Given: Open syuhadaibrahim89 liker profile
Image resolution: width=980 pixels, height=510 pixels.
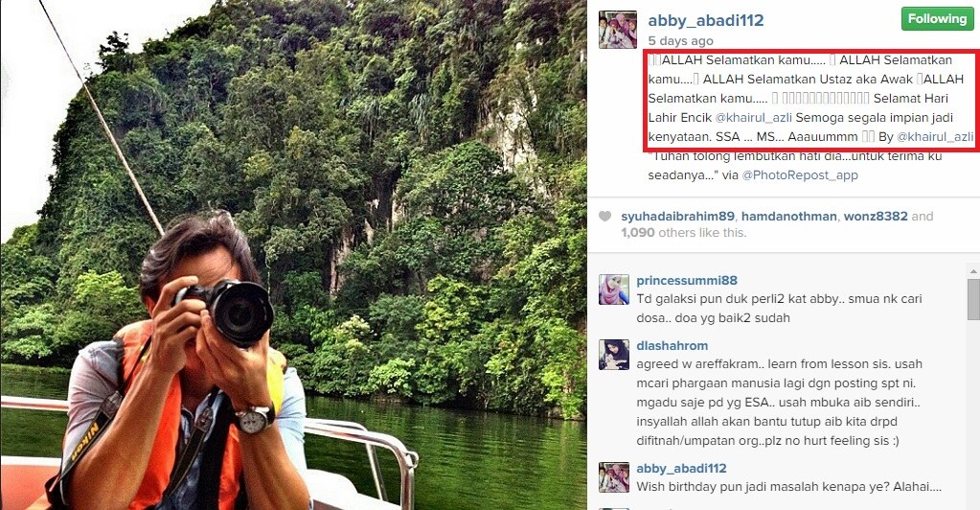Looking at the screenshot, I should coord(677,216).
